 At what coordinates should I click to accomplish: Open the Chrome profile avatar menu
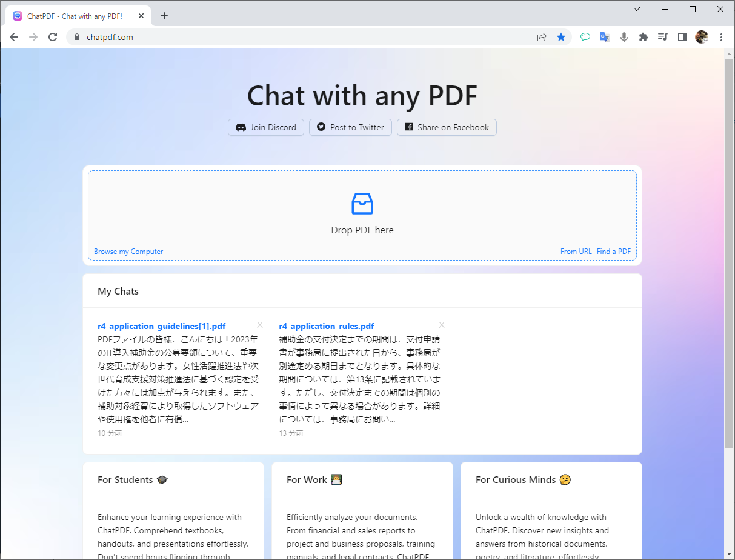(702, 37)
